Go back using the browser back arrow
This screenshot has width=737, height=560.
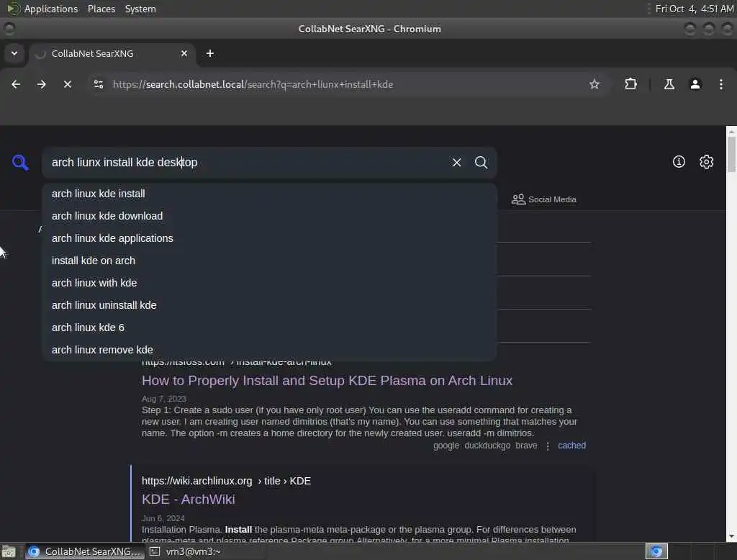click(x=16, y=84)
